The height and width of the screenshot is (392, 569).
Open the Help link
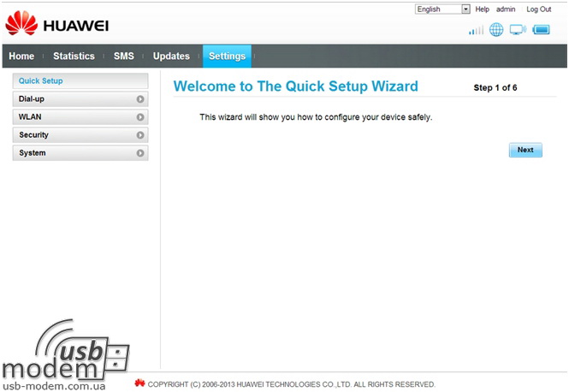click(482, 9)
